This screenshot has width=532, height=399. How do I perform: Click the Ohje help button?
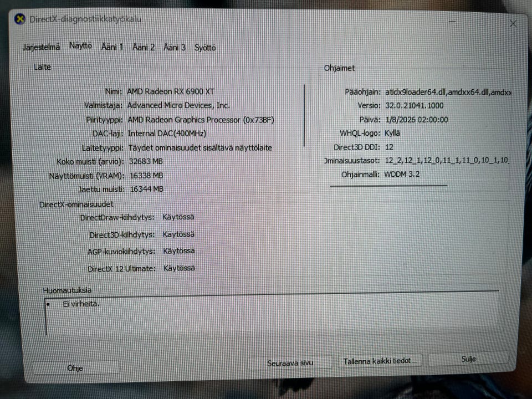click(75, 368)
